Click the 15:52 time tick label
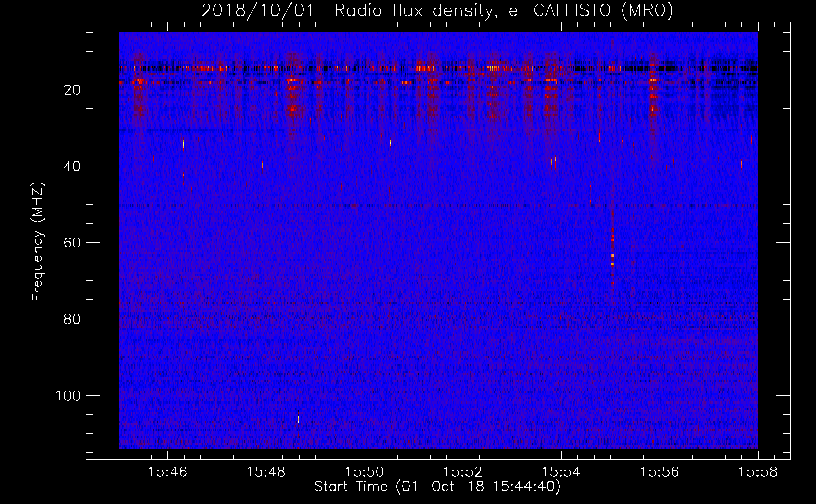Viewport: 816px width, 504px height. (462, 472)
